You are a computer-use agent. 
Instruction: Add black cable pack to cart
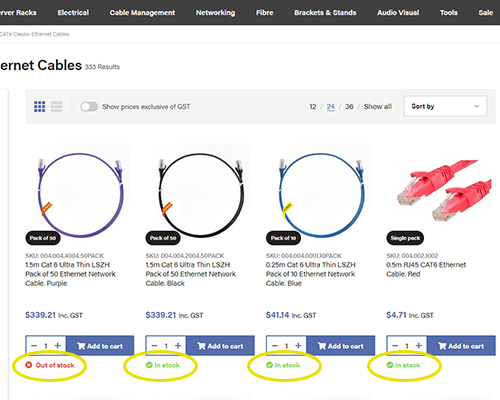click(220, 346)
